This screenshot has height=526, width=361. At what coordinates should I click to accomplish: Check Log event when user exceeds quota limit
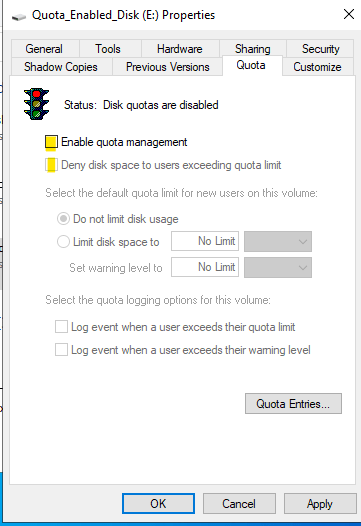click(x=61, y=327)
